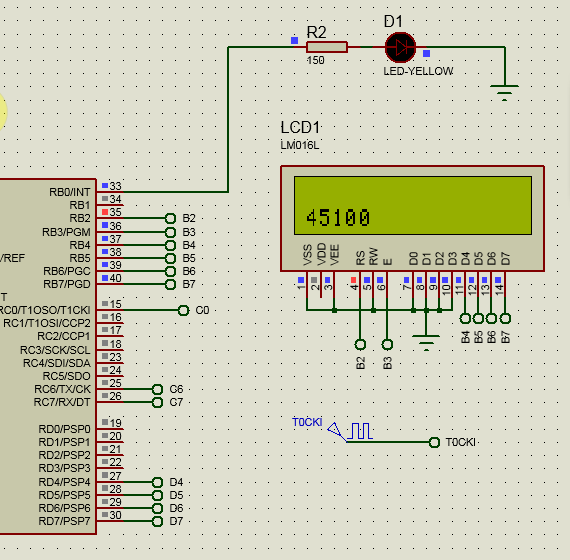Select the C6 terminal on RC6/TX/CK line
570x560 pixels.
157,389
